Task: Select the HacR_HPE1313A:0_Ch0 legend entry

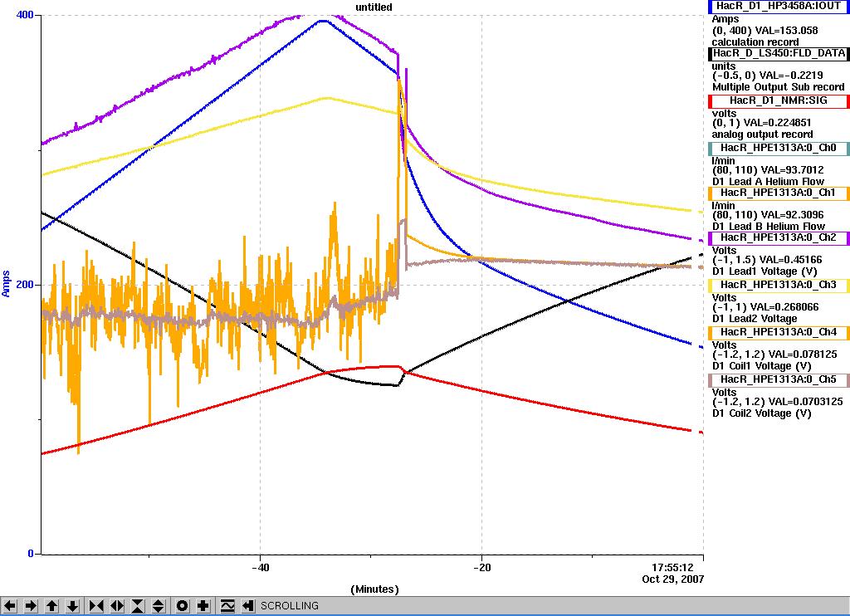Action: pyautogui.click(x=779, y=148)
